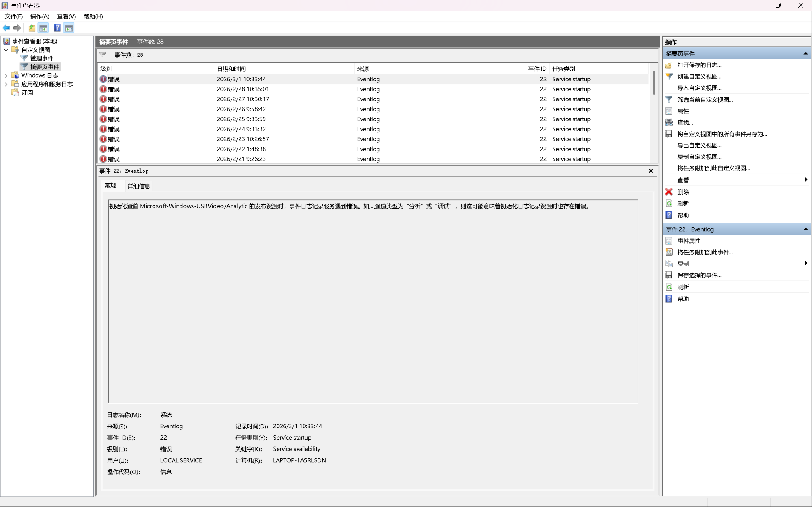The image size is (812, 507).
Task: Switch to the 详细信息 tab
Action: tap(139, 186)
